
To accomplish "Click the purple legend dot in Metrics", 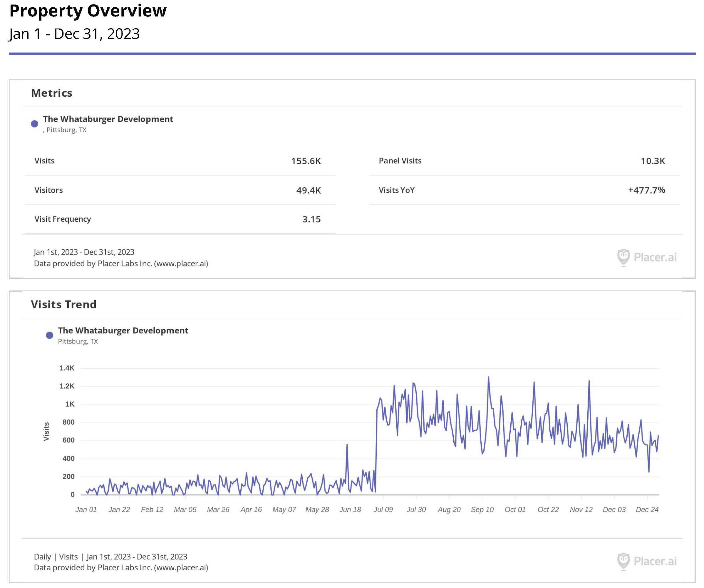I will click(35, 124).
